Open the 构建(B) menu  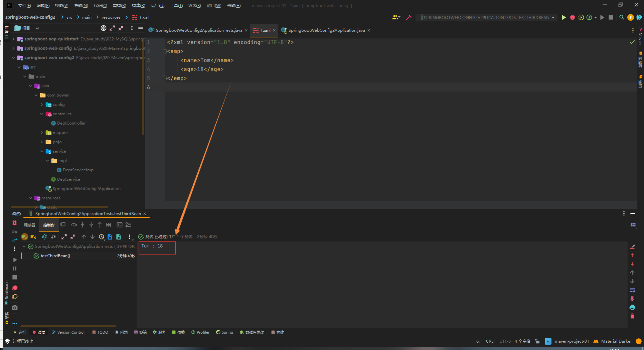(x=138, y=5)
